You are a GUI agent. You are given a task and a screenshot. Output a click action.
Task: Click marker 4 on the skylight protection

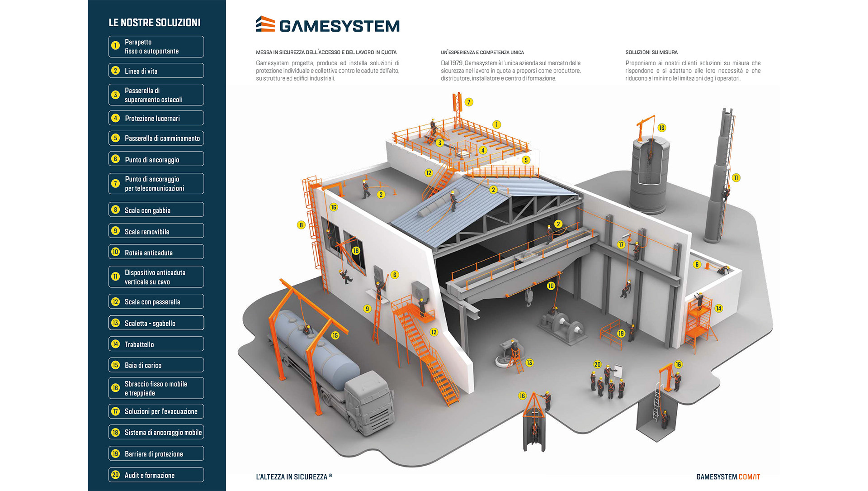click(483, 151)
